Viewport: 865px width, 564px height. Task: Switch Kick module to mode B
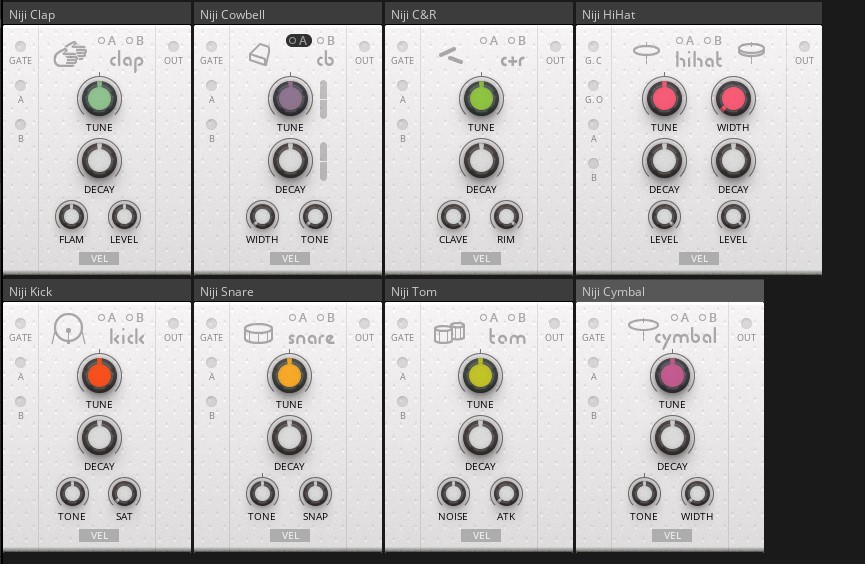click(x=134, y=318)
